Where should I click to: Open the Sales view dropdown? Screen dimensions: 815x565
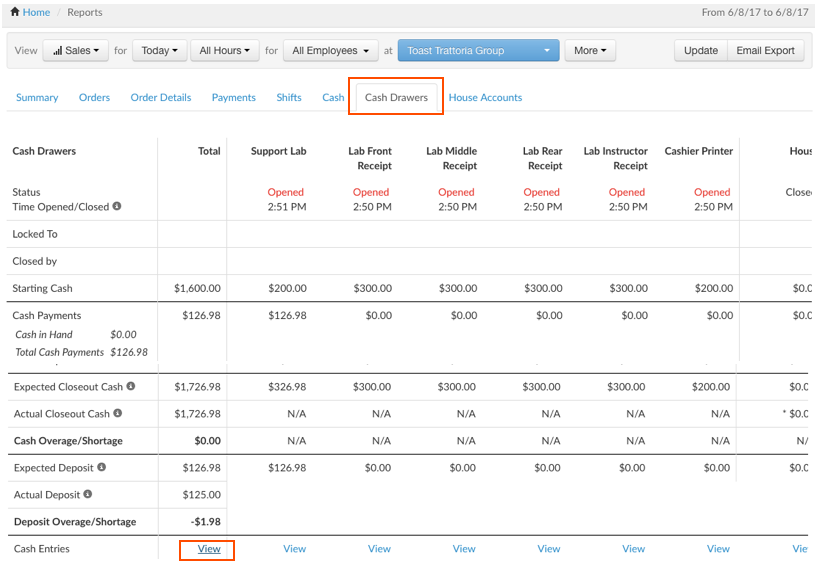tap(75, 51)
